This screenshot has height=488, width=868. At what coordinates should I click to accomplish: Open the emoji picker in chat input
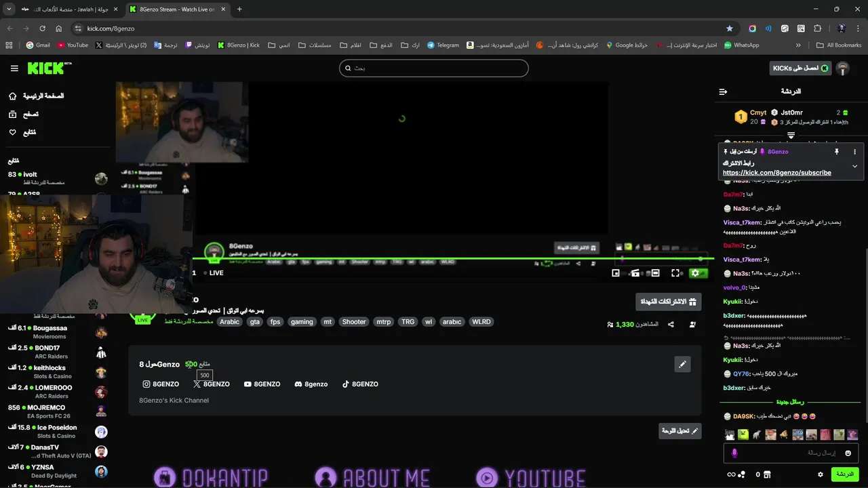click(848, 453)
